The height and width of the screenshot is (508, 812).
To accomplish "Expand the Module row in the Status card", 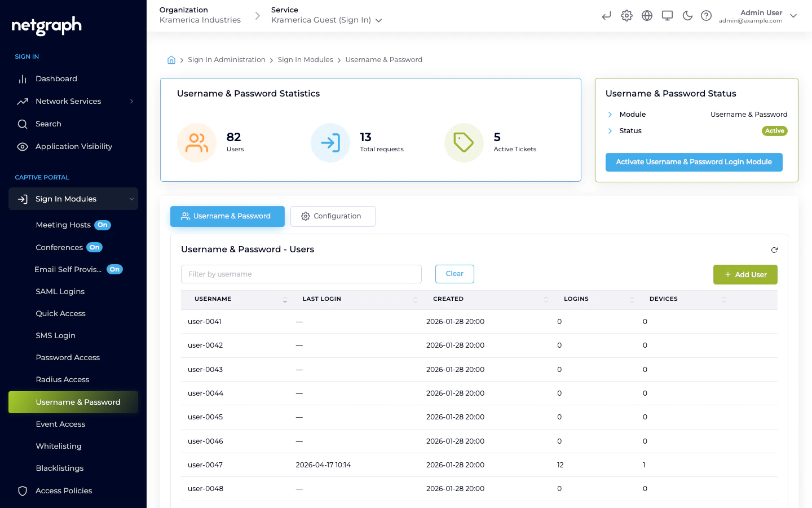I will (610, 114).
